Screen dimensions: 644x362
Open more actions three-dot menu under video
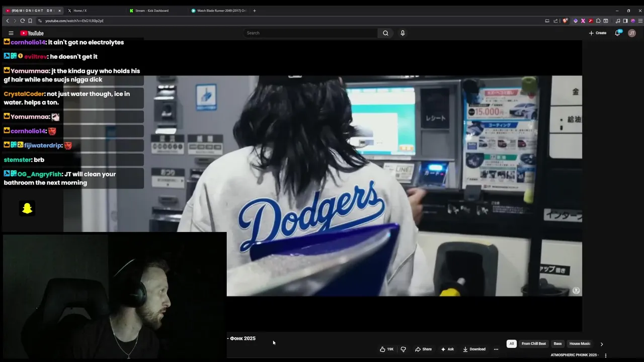point(496,349)
